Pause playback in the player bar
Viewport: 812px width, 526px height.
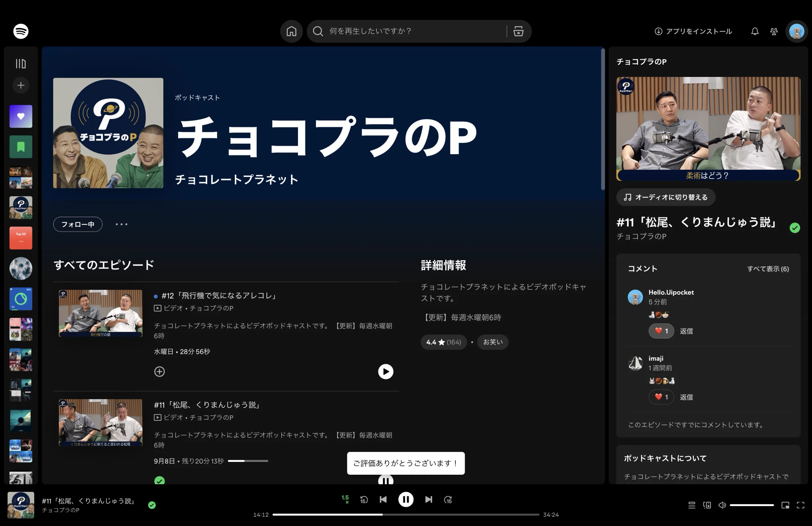(406, 500)
